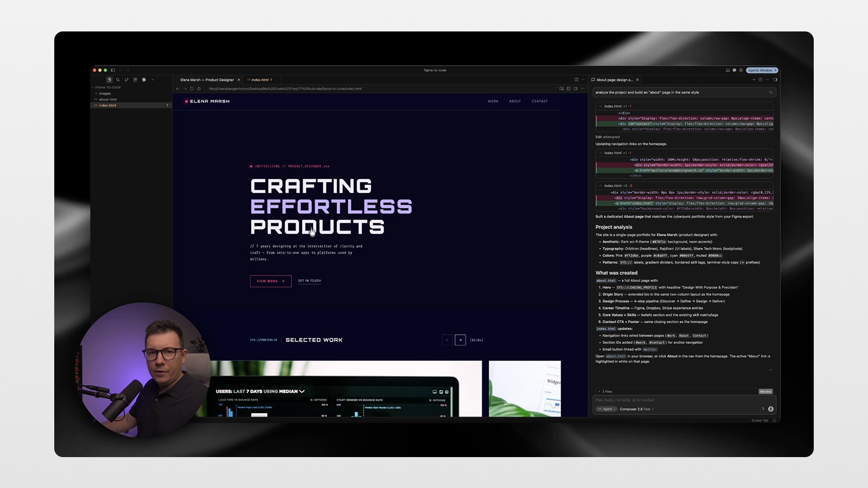
Task: Click Cursor Tab in status bar
Action: tap(759, 420)
